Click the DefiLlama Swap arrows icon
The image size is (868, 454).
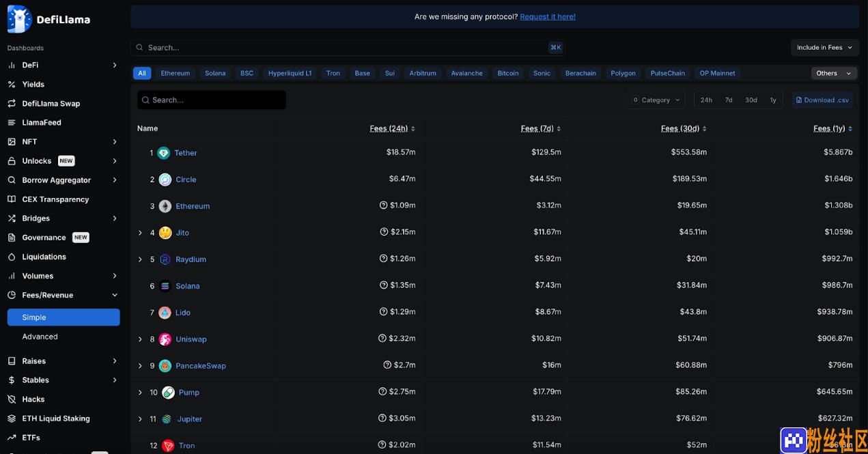click(x=12, y=104)
